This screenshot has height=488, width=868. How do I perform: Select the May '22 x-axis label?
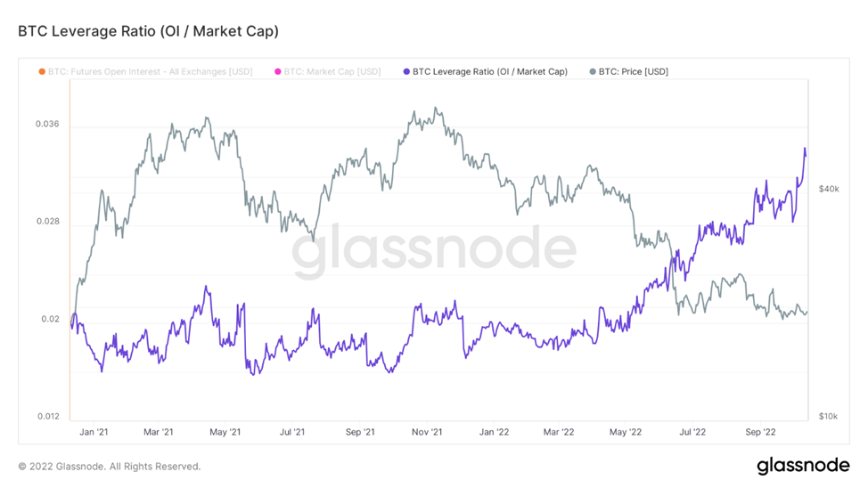(625, 432)
